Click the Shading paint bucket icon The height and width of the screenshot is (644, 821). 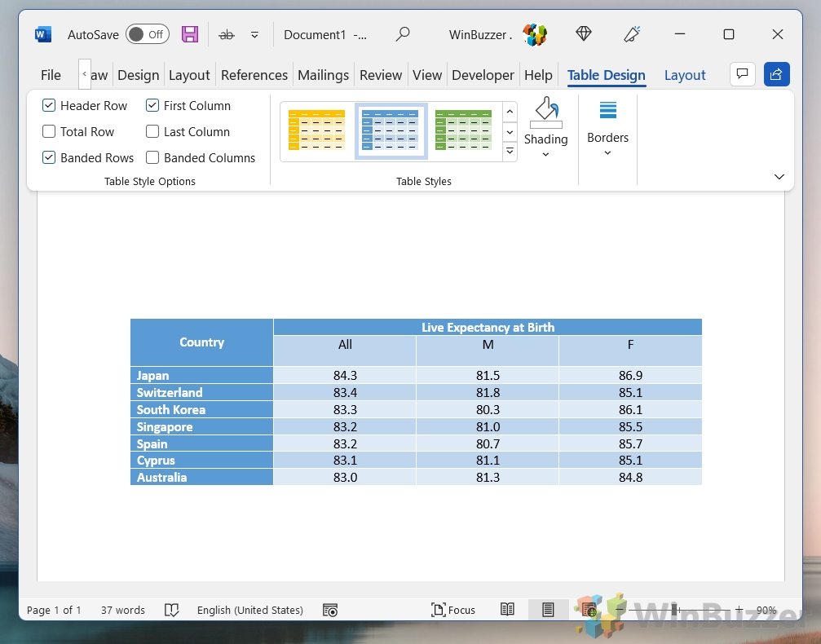(545, 112)
